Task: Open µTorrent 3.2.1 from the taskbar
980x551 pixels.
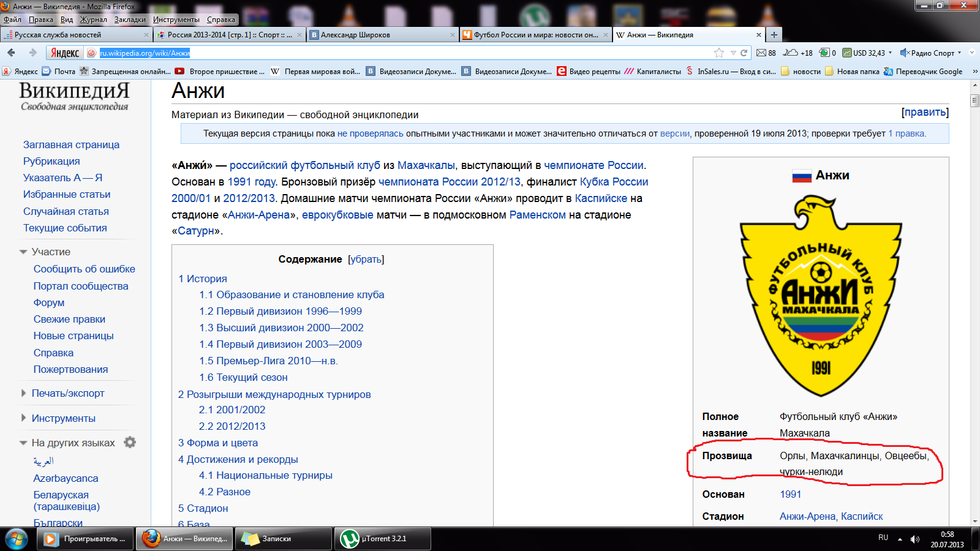Action: pyautogui.click(x=383, y=539)
